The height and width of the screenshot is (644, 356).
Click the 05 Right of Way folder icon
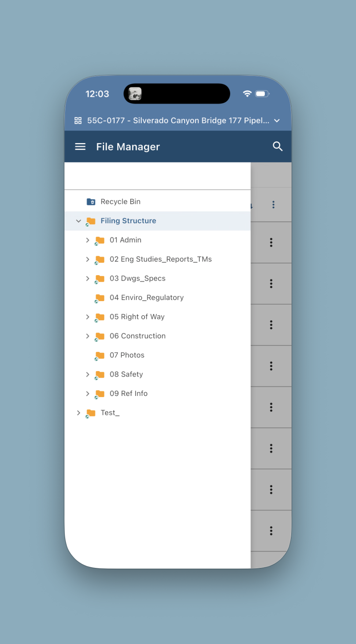pos(100,317)
